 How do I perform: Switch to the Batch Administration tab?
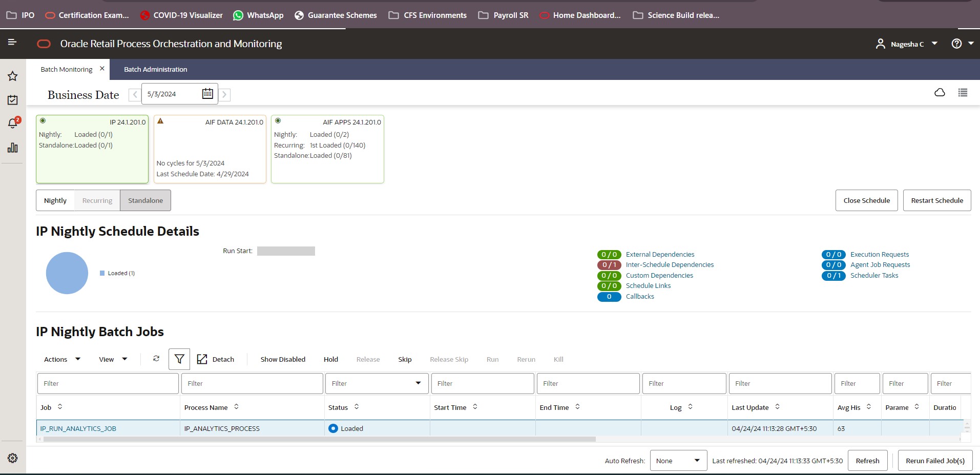tap(155, 69)
